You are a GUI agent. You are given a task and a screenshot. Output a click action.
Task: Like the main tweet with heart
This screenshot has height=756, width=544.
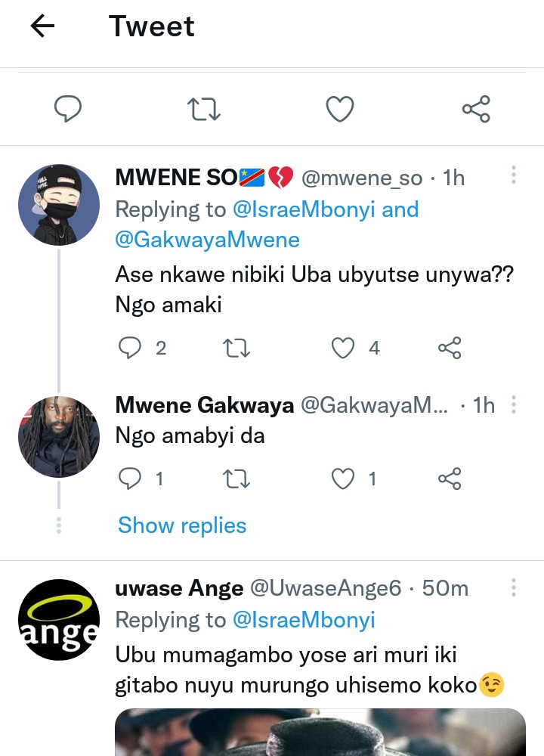click(340, 110)
